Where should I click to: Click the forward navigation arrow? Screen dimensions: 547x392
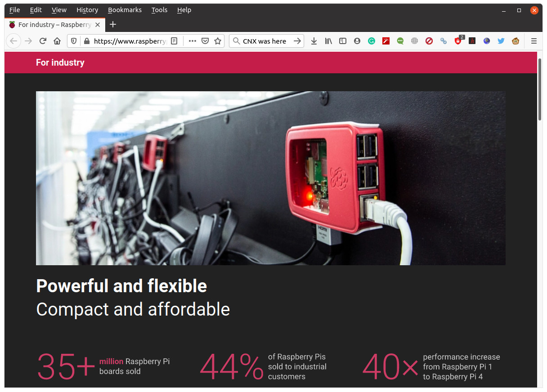click(x=28, y=41)
